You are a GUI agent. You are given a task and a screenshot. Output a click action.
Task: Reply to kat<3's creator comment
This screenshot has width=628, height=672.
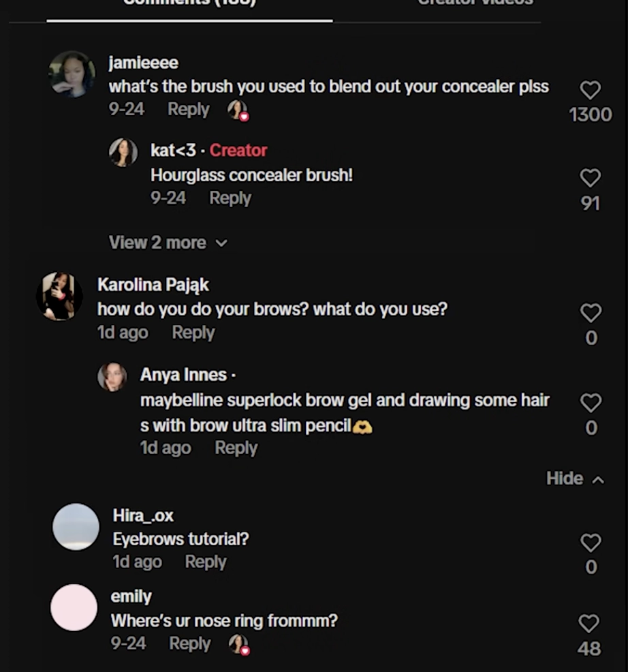point(230,198)
